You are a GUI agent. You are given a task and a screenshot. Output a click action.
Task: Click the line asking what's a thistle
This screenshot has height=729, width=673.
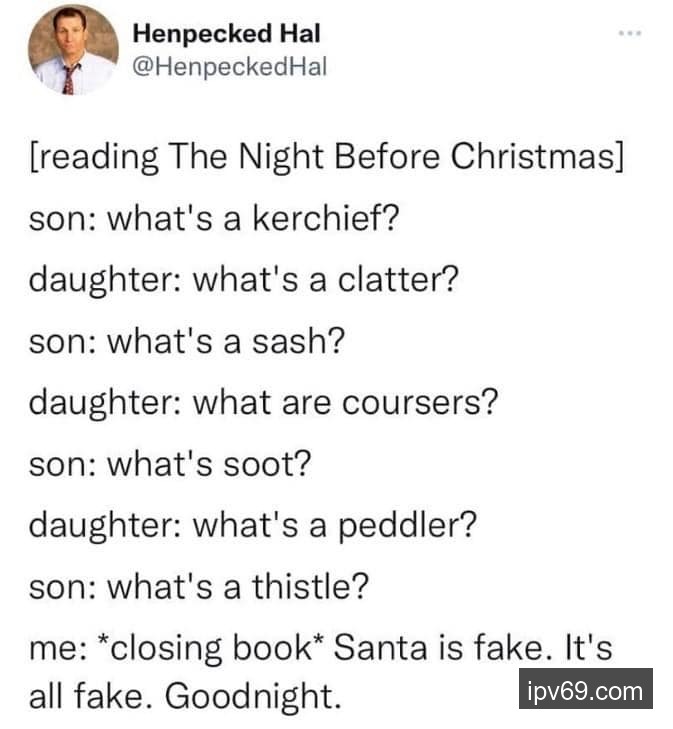pyautogui.click(x=200, y=586)
